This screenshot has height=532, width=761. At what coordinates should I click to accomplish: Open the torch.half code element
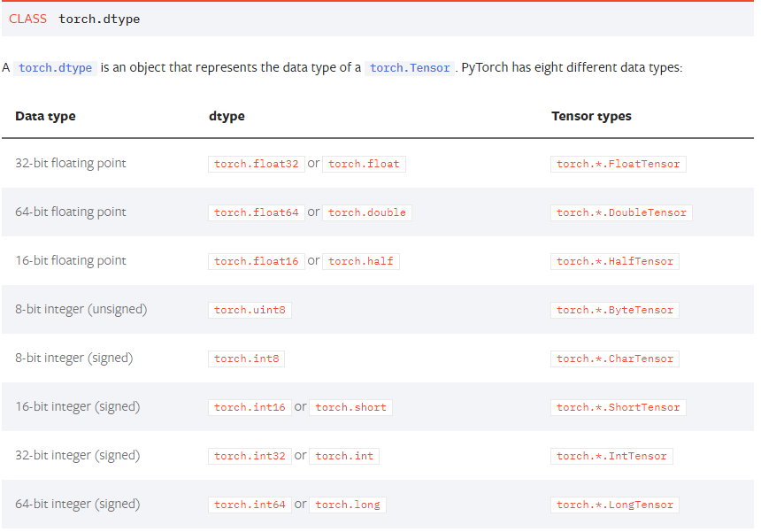pos(361,260)
